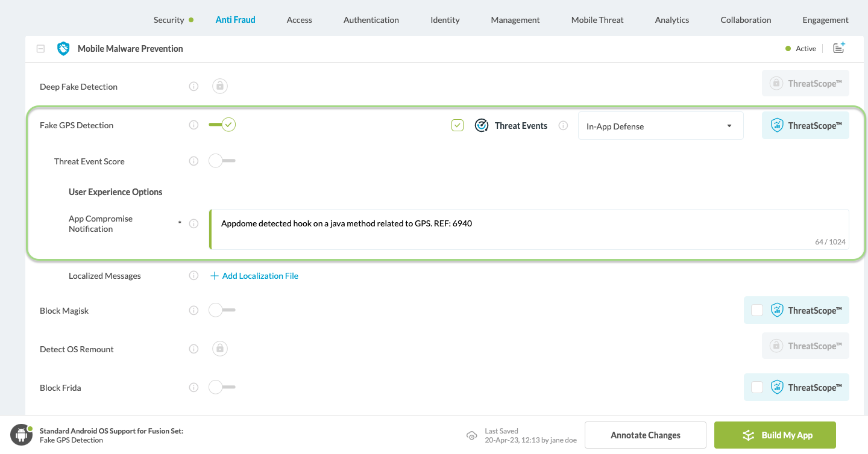Click the App Compromise Notification text field
The width and height of the screenshot is (868, 454).
pos(528,229)
